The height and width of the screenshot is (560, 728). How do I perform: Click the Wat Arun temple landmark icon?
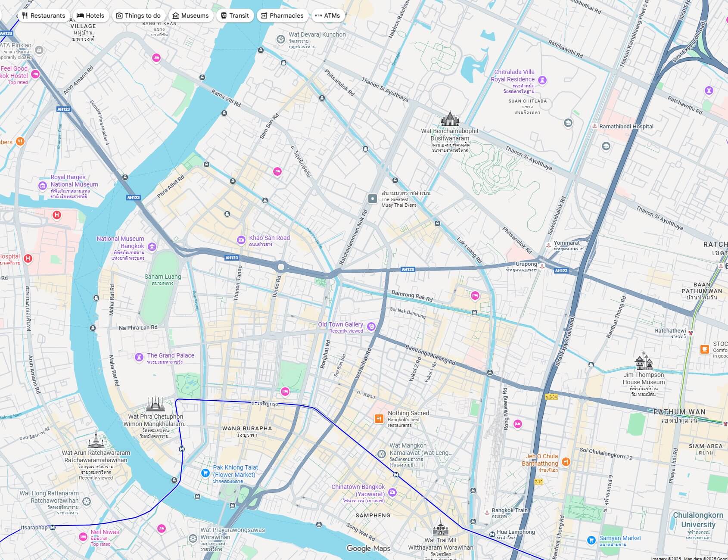[x=96, y=439]
